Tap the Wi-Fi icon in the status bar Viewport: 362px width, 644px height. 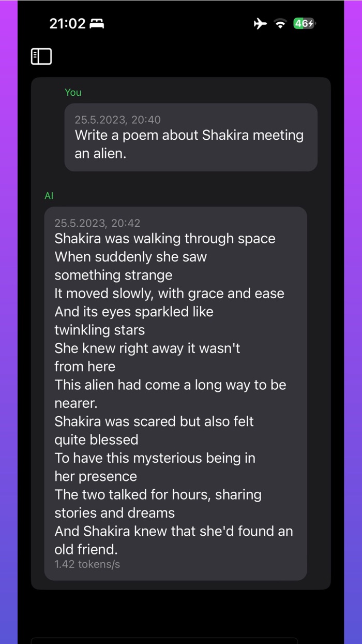280,23
